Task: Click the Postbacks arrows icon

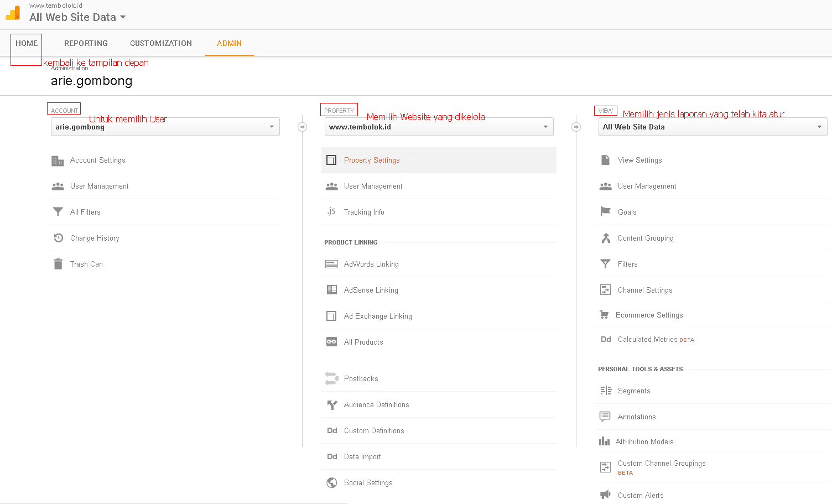Action: 331,378
